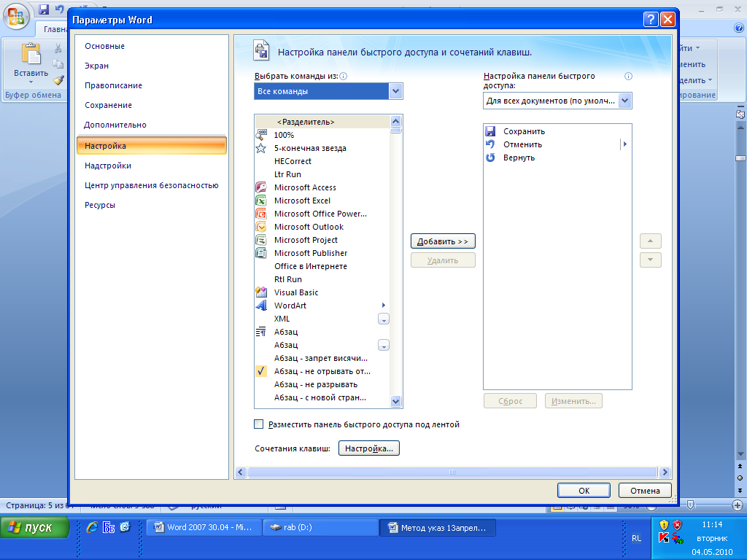Click scroll up arrow of commands list
Screen dimensions: 747x560
tap(395, 121)
